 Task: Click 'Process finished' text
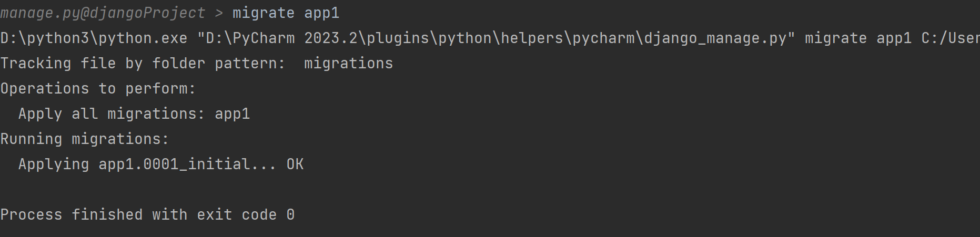pos(72,215)
